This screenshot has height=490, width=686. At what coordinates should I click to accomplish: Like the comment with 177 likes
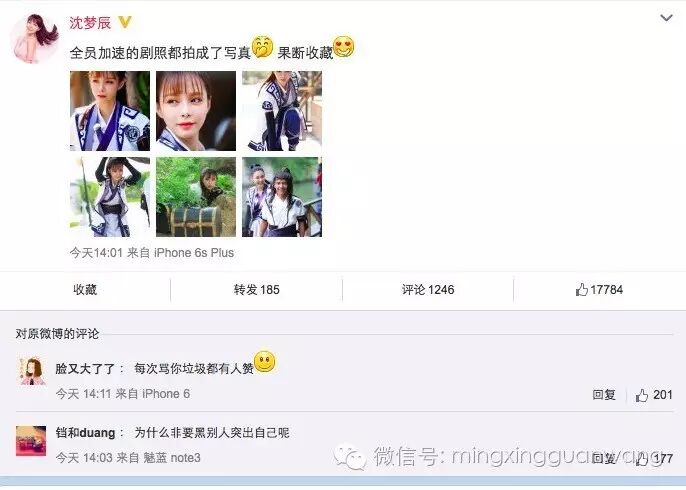pyautogui.click(x=654, y=458)
